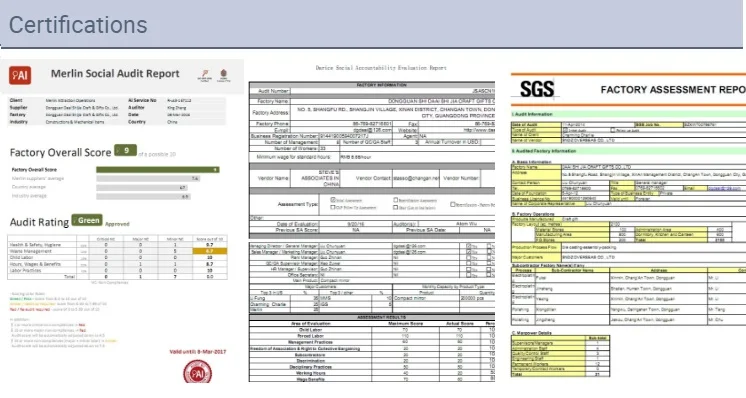Click the Factory Overall Score green bar

point(157,169)
